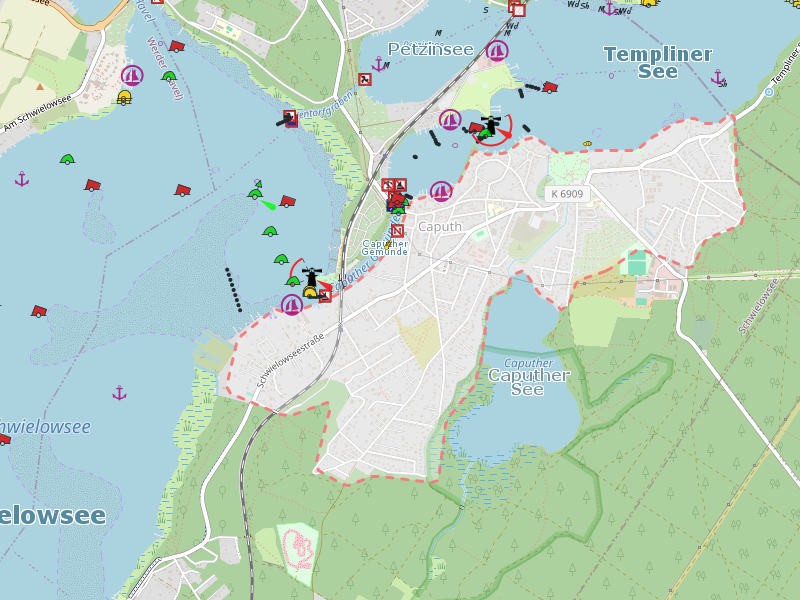Viewport: 800px width, 600px height.
Task: Select the Caputh town name label
Action: [x=440, y=227]
